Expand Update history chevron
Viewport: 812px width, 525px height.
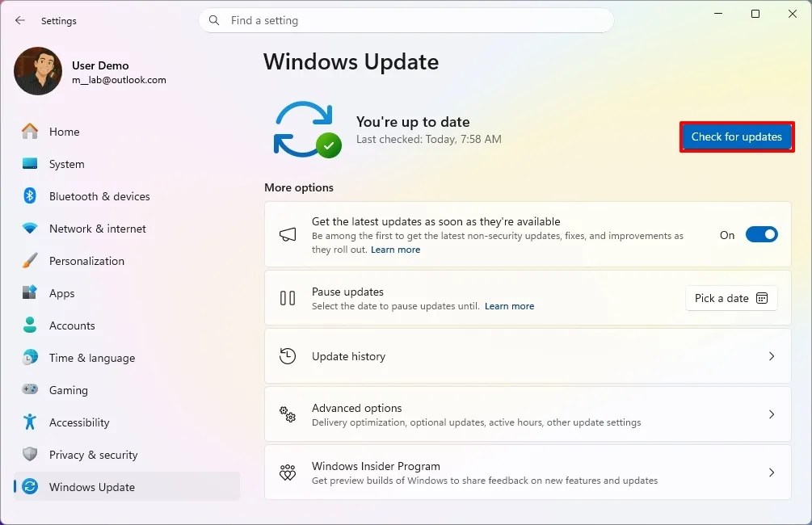coord(772,355)
